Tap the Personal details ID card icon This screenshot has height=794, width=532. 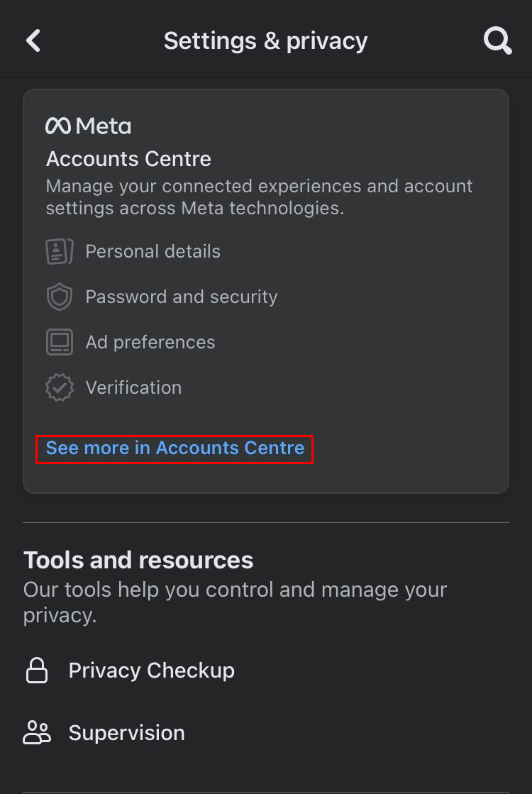60,251
